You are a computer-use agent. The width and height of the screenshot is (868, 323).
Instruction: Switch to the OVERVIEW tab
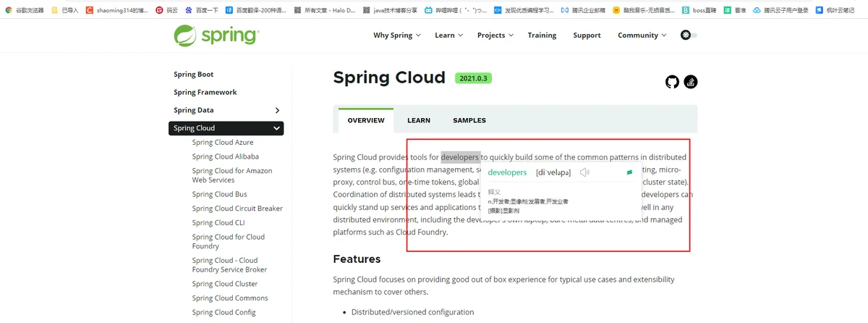(366, 120)
